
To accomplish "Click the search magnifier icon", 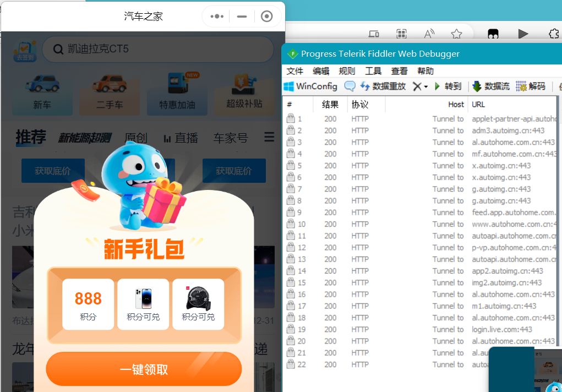I will click(58, 49).
